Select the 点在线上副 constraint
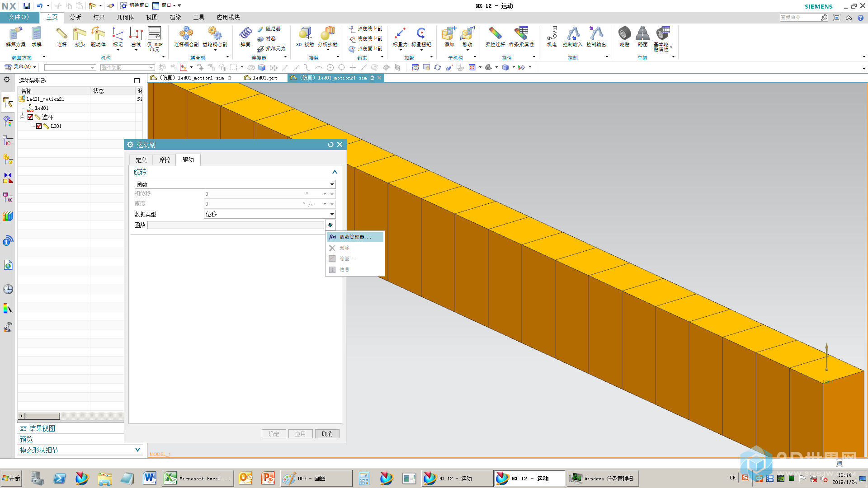Viewport: 868px width, 488px height. (366, 28)
